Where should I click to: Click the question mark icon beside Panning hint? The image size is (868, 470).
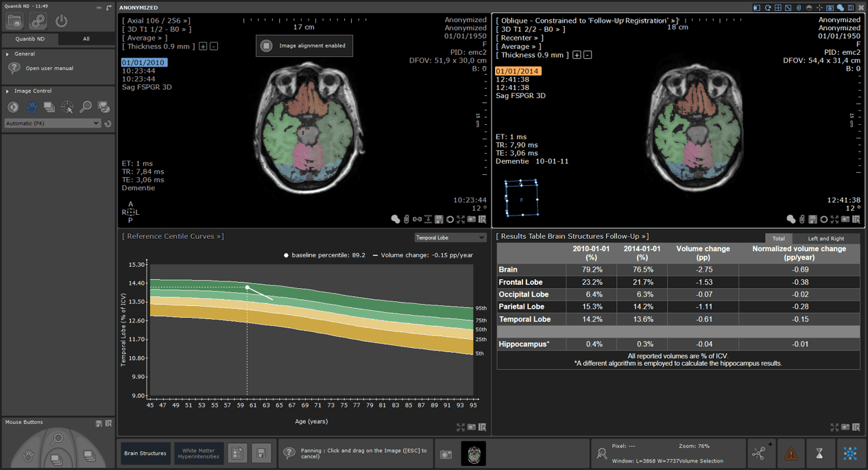289,454
